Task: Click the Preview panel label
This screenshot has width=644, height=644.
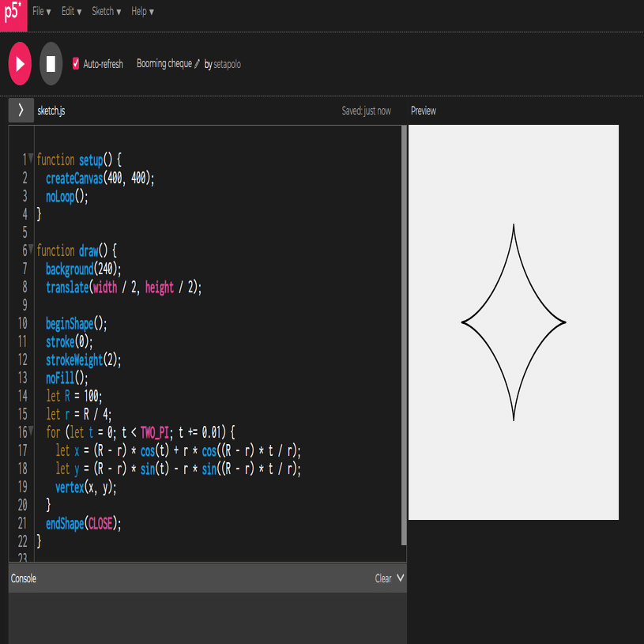Action: pos(424,111)
